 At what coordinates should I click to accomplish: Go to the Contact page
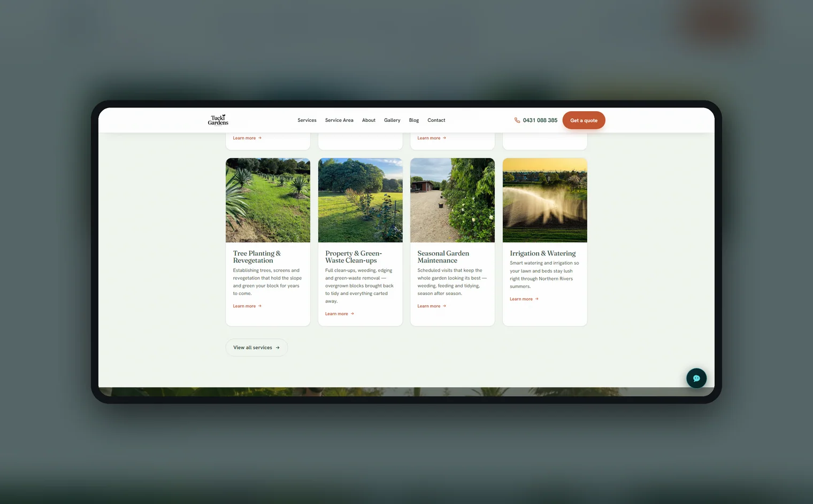(x=436, y=120)
